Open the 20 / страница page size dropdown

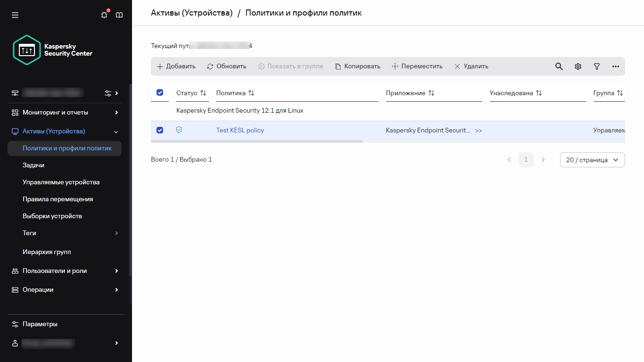pyautogui.click(x=592, y=160)
